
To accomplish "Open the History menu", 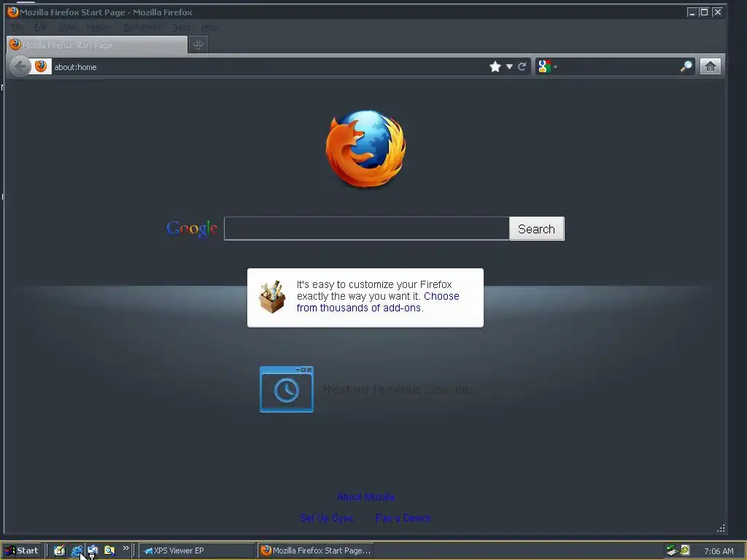I will pos(99,27).
